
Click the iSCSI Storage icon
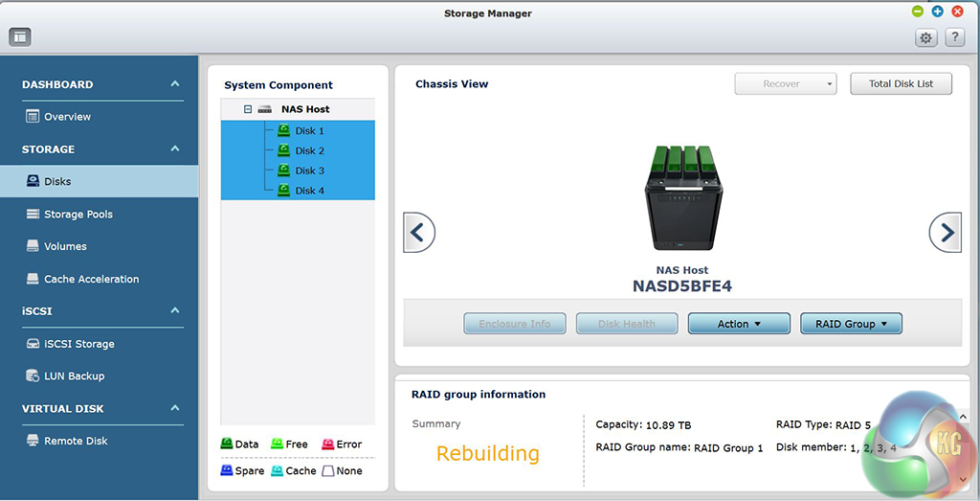33,344
